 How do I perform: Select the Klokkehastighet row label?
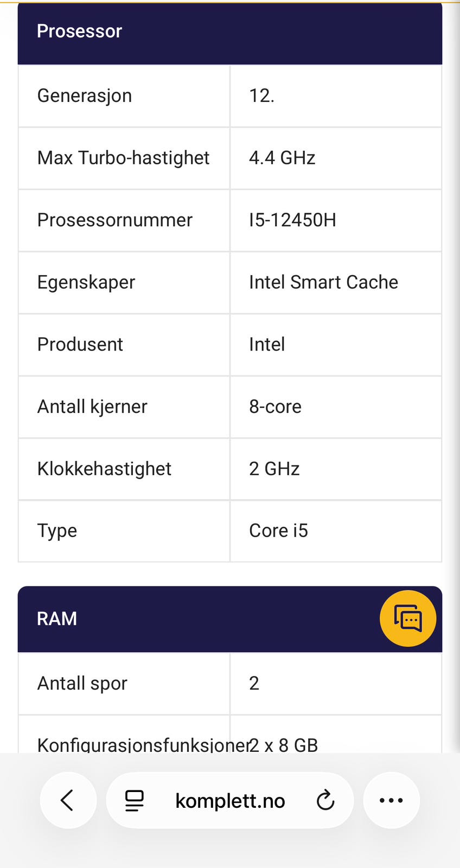point(104,469)
